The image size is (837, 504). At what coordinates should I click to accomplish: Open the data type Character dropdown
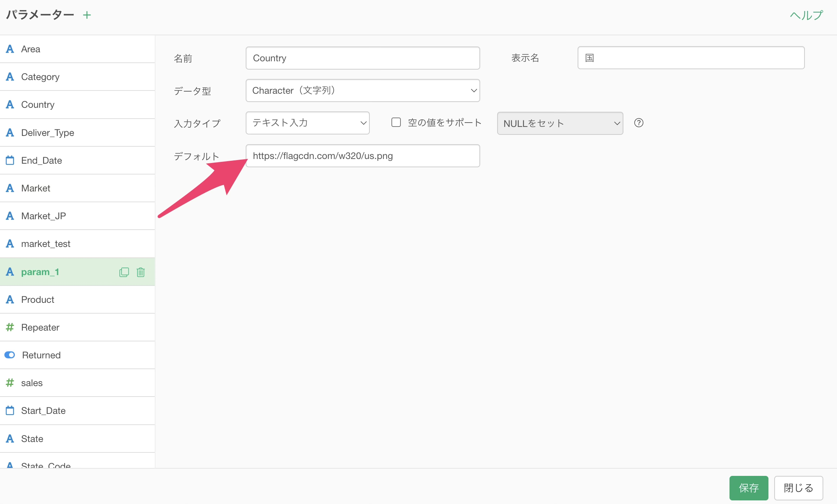(363, 90)
